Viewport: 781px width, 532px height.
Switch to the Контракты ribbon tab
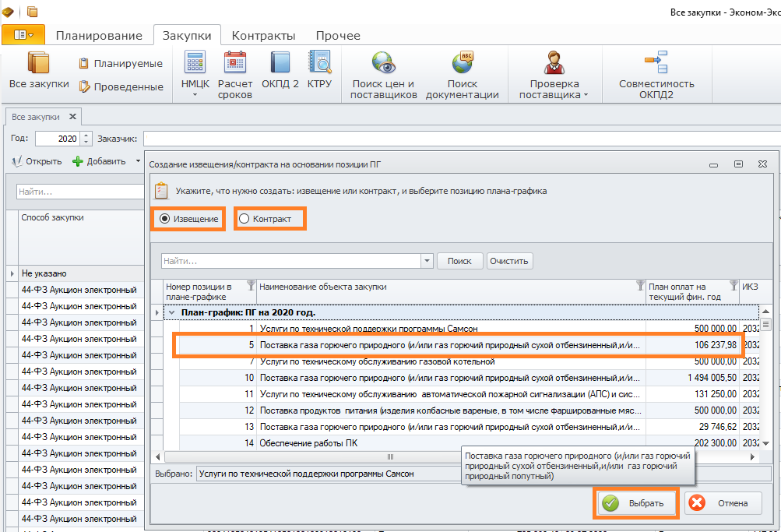point(263,35)
